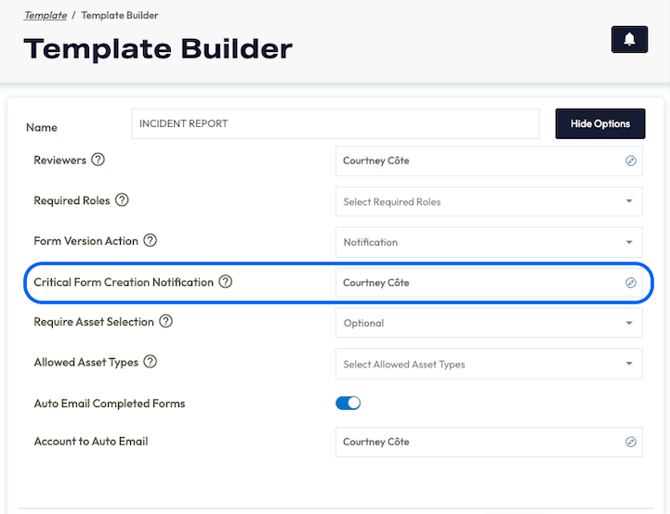Disable Auto Email Completed Forms toggle
This screenshot has width=670, height=514.
[348, 403]
